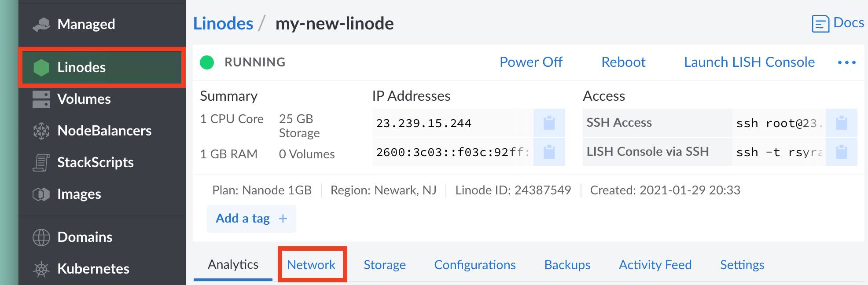Copy the LISH Console SSH command icon

tap(841, 152)
